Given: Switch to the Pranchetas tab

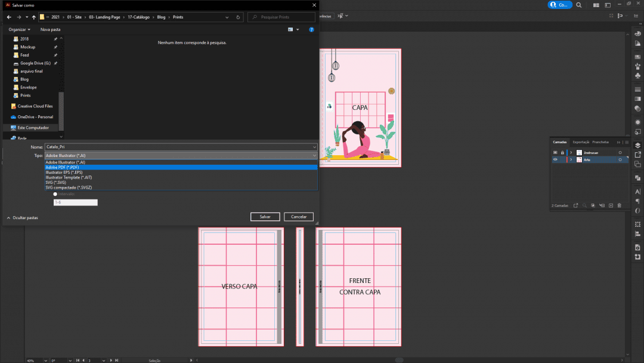Looking at the screenshot, I should 600,142.
